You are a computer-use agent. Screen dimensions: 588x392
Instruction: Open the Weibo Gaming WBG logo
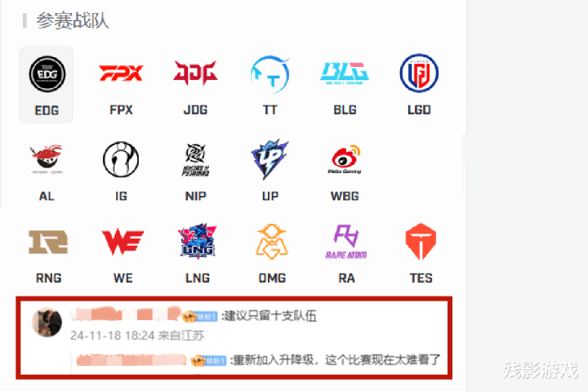pyautogui.click(x=345, y=159)
